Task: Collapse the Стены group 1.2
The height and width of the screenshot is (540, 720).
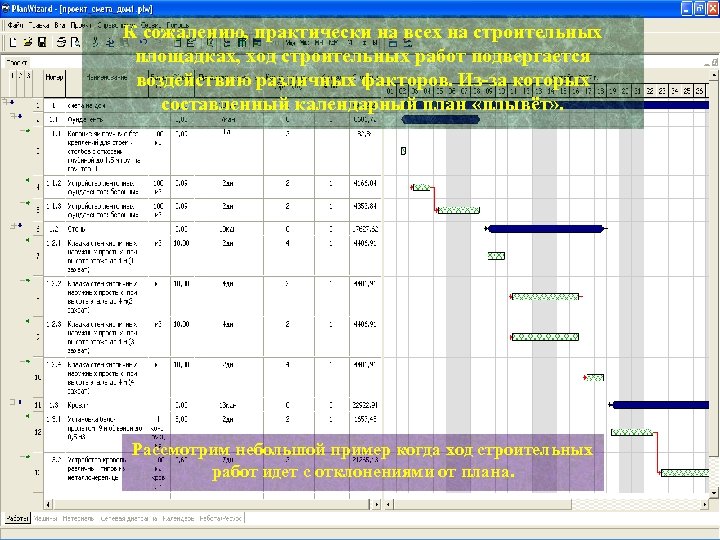Action: click(x=13, y=225)
